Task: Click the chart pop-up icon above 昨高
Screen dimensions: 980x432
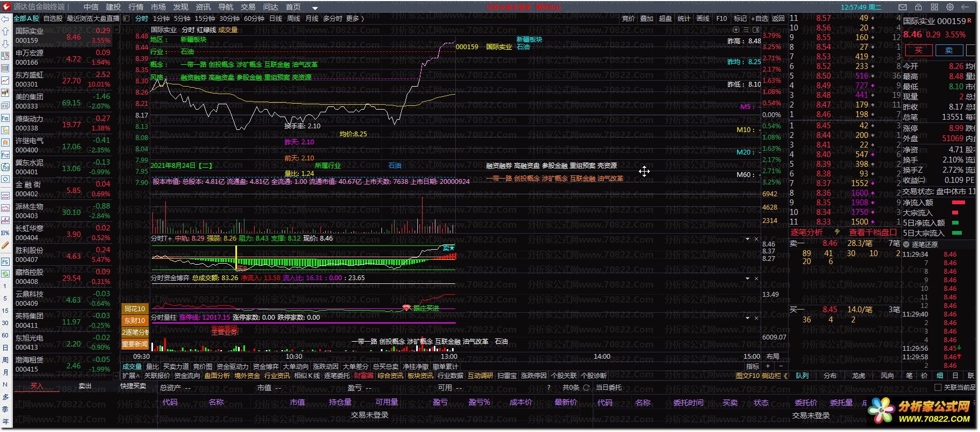Action: pos(736,30)
